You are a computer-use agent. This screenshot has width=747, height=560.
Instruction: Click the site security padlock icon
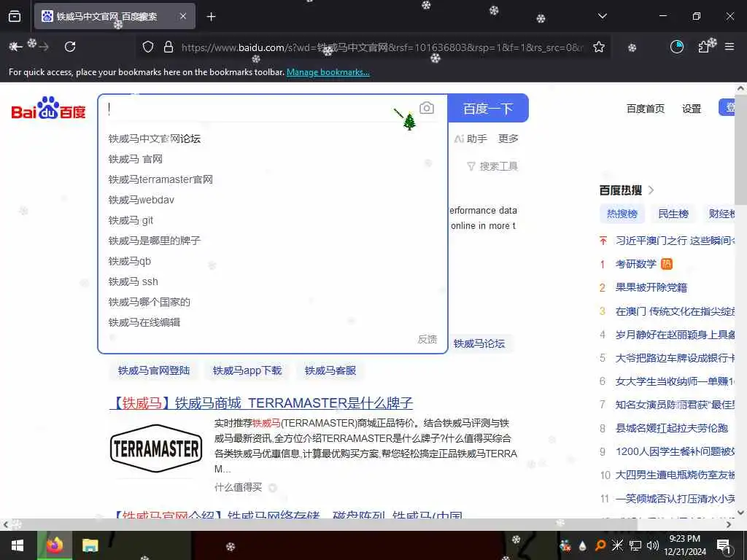pos(169,47)
